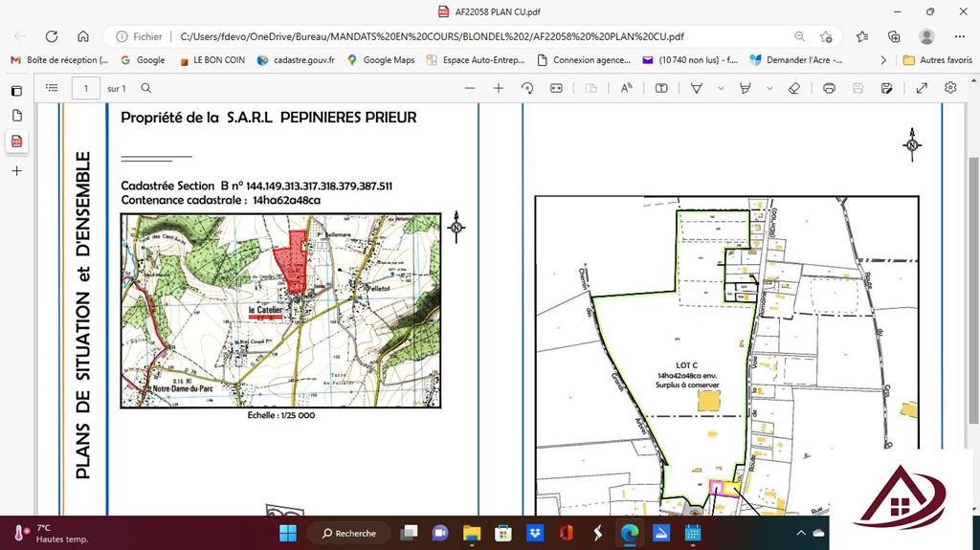Open PDF viewer settings gear

tap(950, 87)
